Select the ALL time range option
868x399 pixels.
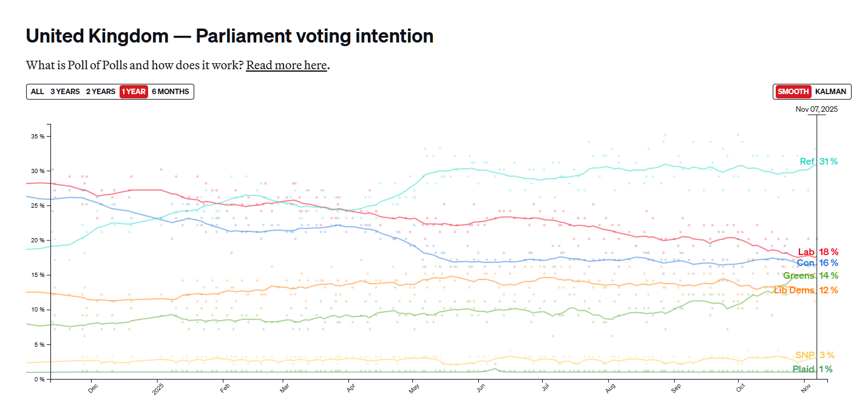point(38,92)
